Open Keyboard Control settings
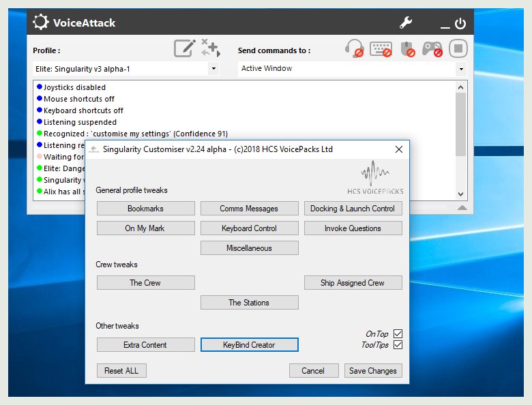This screenshot has height=405, width=532. (x=249, y=228)
